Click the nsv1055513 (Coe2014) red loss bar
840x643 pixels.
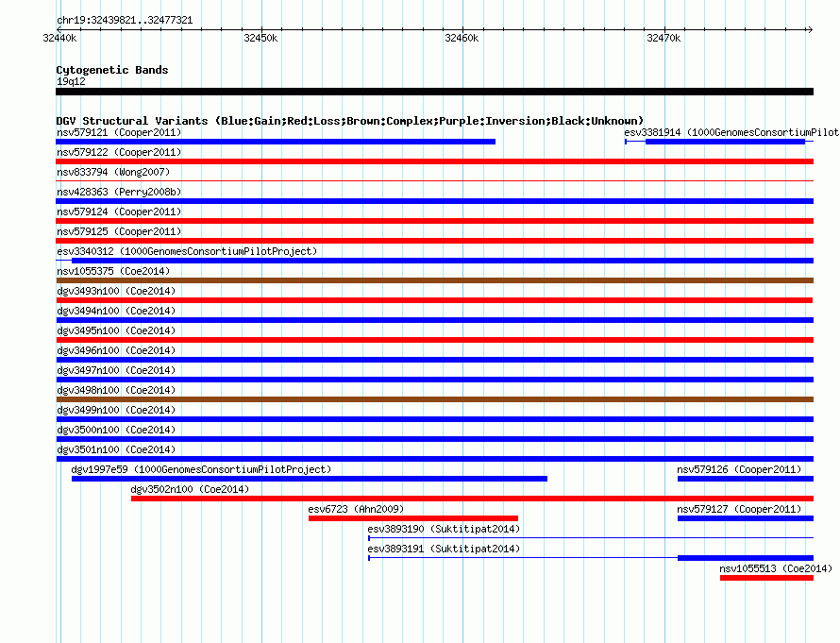pyautogui.click(x=767, y=578)
